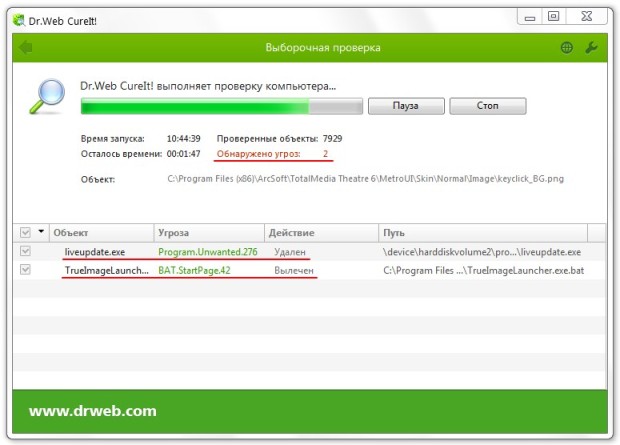Select the liveupdate.exe object name
This screenshot has height=445, width=620.
tap(95, 252)
